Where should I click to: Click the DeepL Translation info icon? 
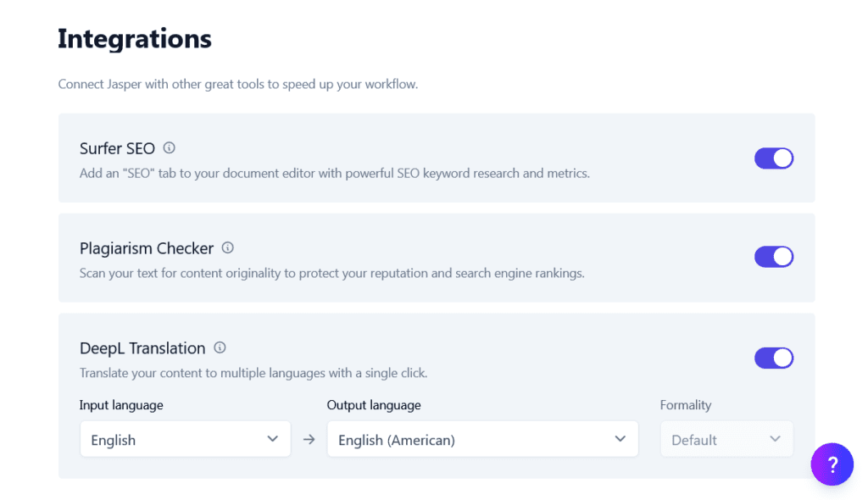click(220, 347)
